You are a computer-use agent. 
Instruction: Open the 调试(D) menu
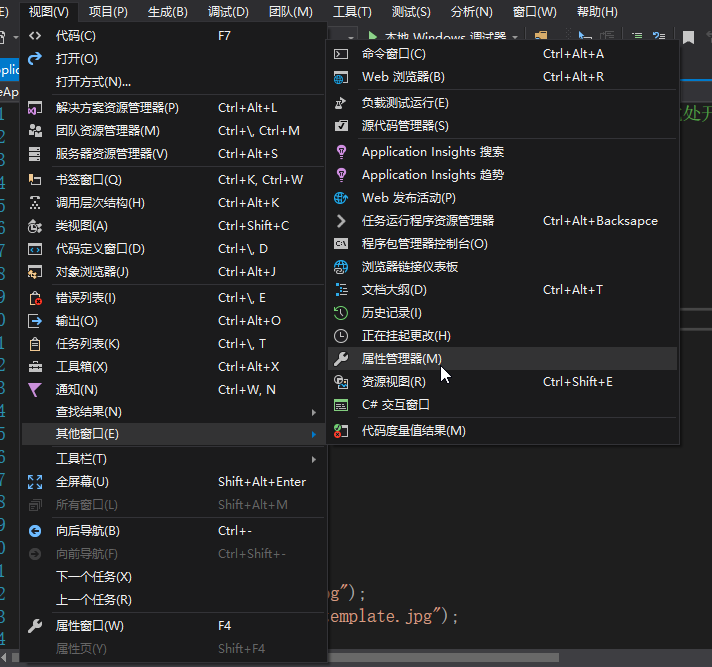(x=228, y=12)
